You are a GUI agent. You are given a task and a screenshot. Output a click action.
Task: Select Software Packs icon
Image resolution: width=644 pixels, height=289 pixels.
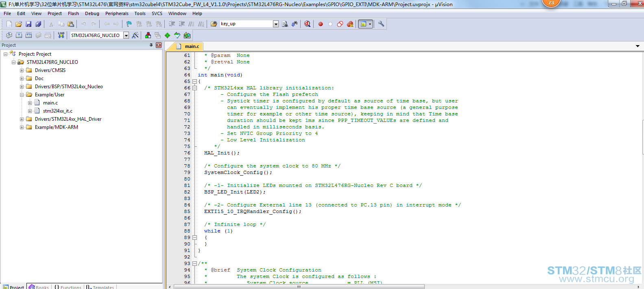pos(177,35)
